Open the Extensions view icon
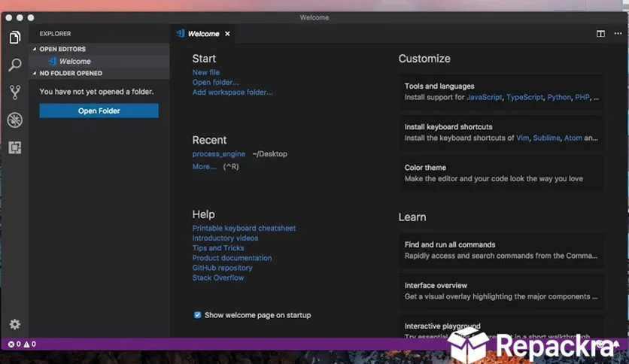This screenshot has width=629, height=364. [x=15, y=147]
